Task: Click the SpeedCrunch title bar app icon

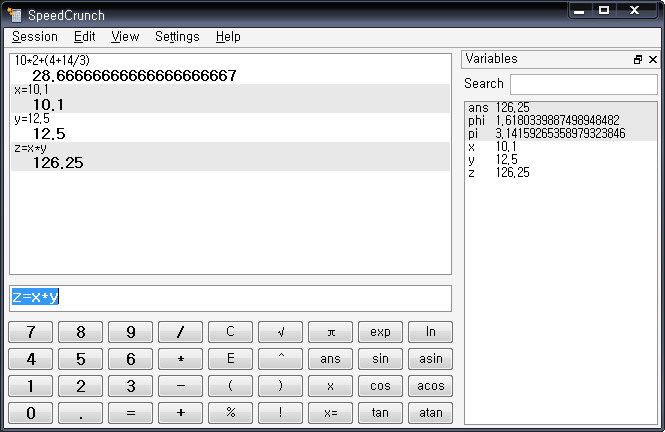Action: coord(14,14)
